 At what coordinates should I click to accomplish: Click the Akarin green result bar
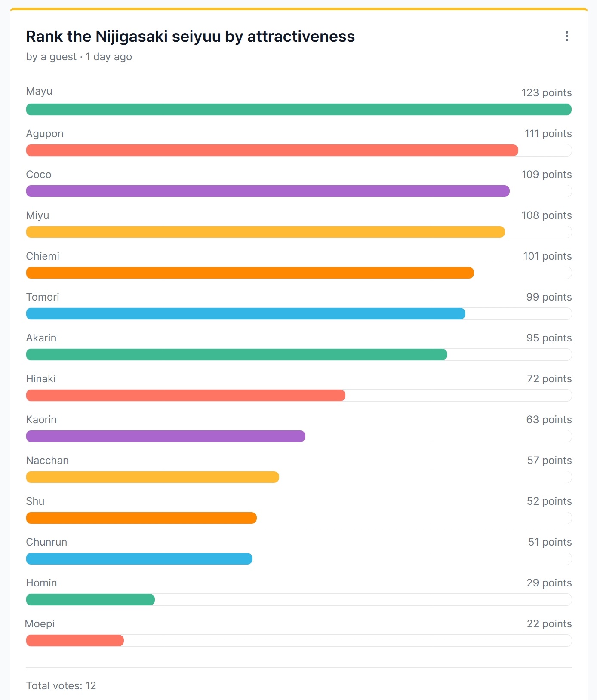point(237,355)
